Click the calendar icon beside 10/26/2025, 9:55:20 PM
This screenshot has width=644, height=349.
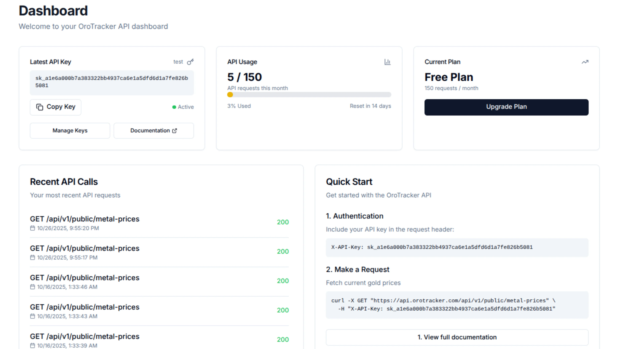(x=33, y=228)
